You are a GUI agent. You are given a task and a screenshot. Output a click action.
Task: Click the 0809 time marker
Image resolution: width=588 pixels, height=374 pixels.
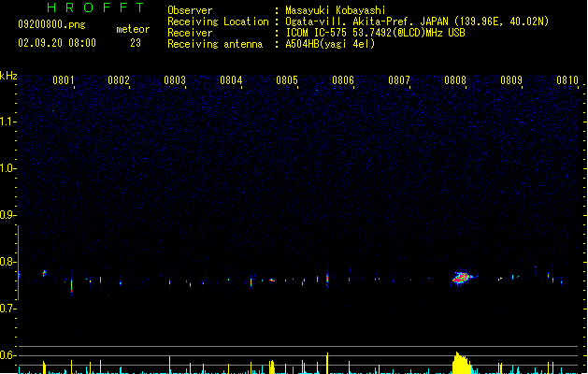pyautogui.click(x=511, y=79)
